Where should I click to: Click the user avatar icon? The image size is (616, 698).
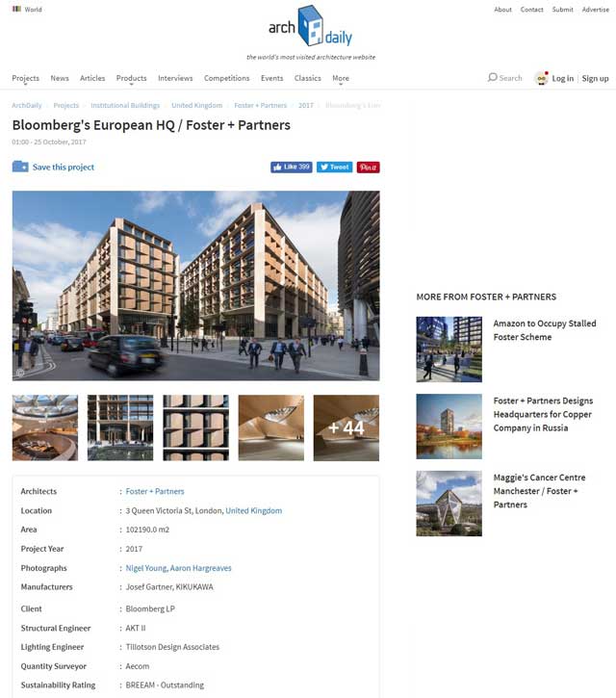point(541,78)
